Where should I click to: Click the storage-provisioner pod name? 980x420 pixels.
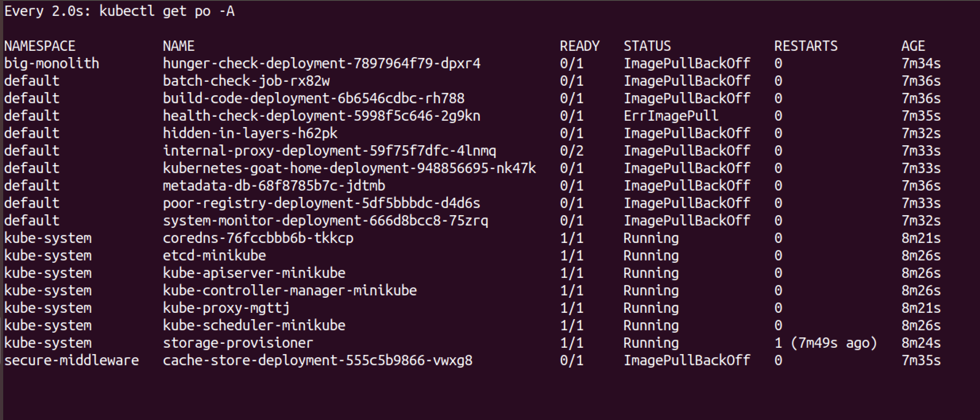click(x=238, y=343)
